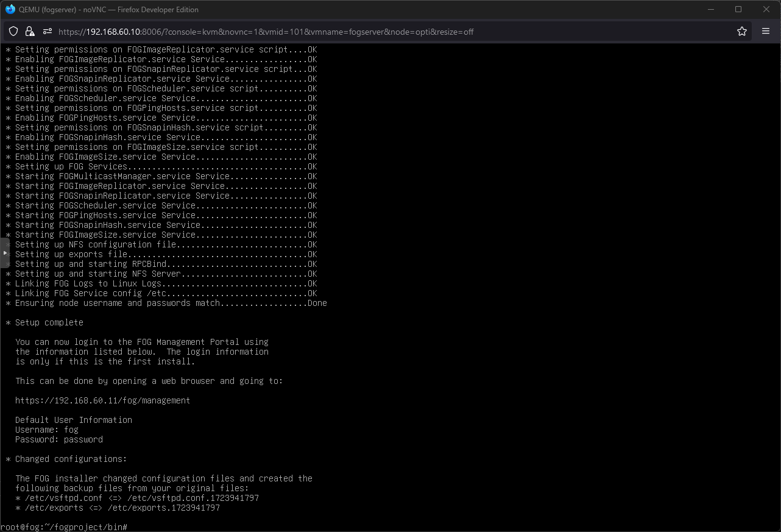
Task: Click 'Enabling FOGSnapinHash.service Service' line
Action: (161, 137)
